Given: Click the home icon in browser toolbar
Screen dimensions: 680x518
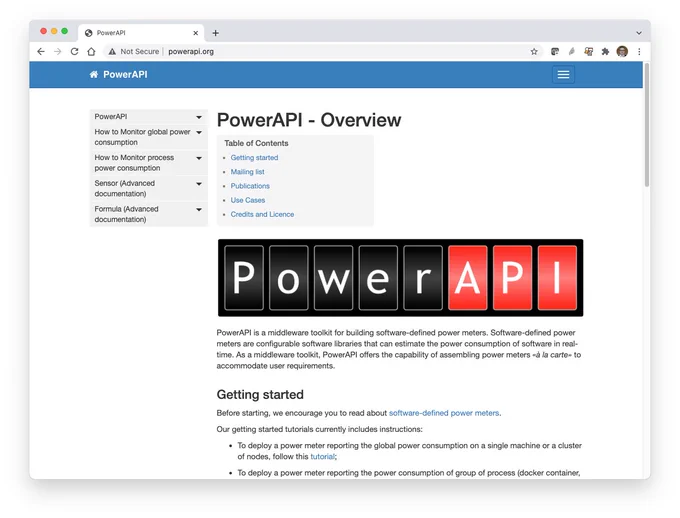Looking at the screenshot, I should (91, 52).
